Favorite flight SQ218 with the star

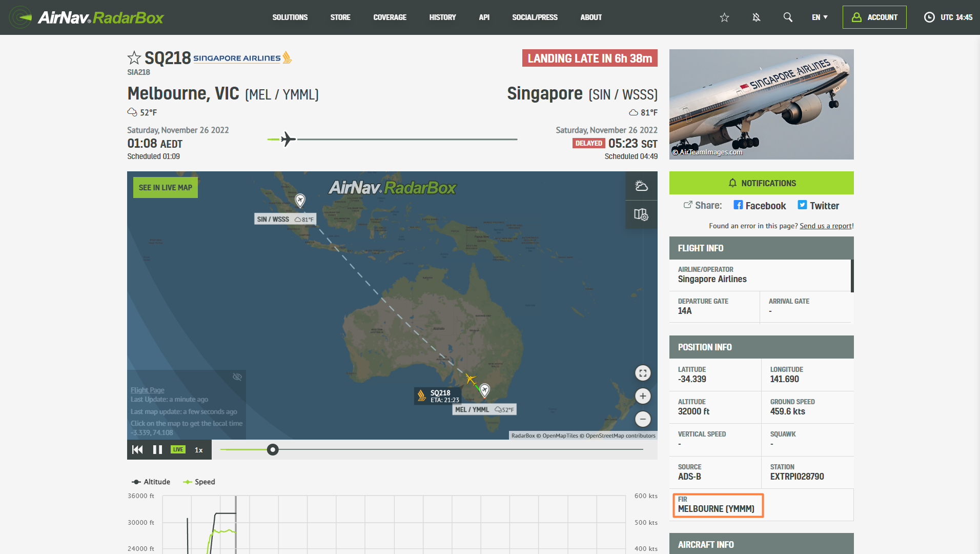pyautogui.click(x=134, y=57)
